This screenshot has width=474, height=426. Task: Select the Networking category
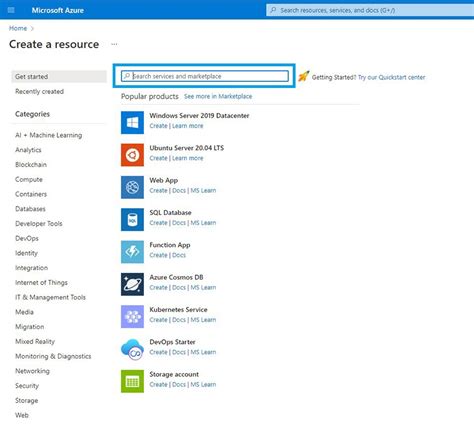(32, 371)
